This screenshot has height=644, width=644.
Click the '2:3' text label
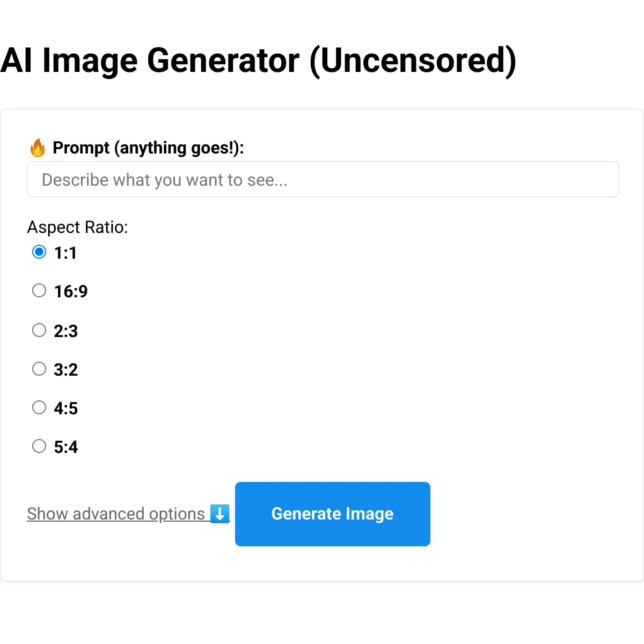tap(66, 331)
